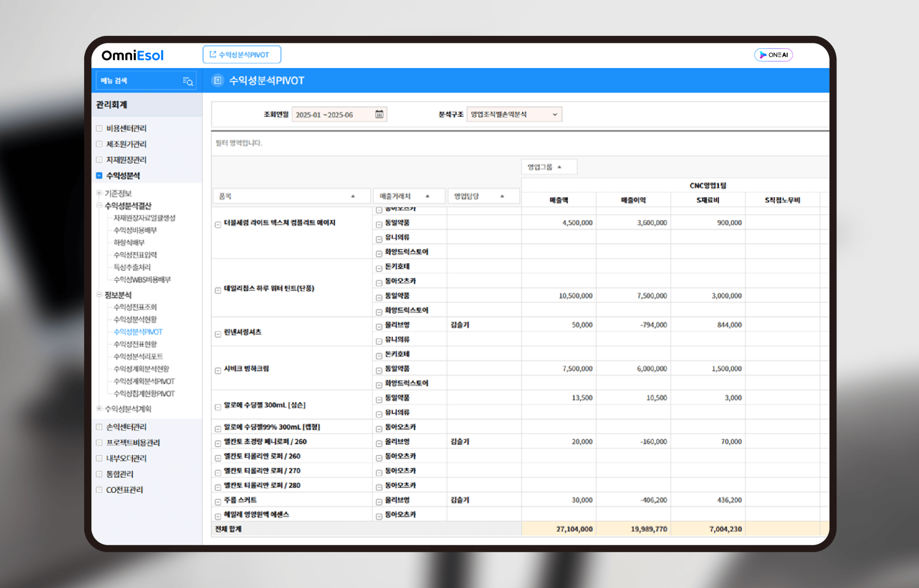Click the ONE AI assistant button
The height and width of the screenshot is (588, 919).
pyautogui.click(x=773, y=55)
